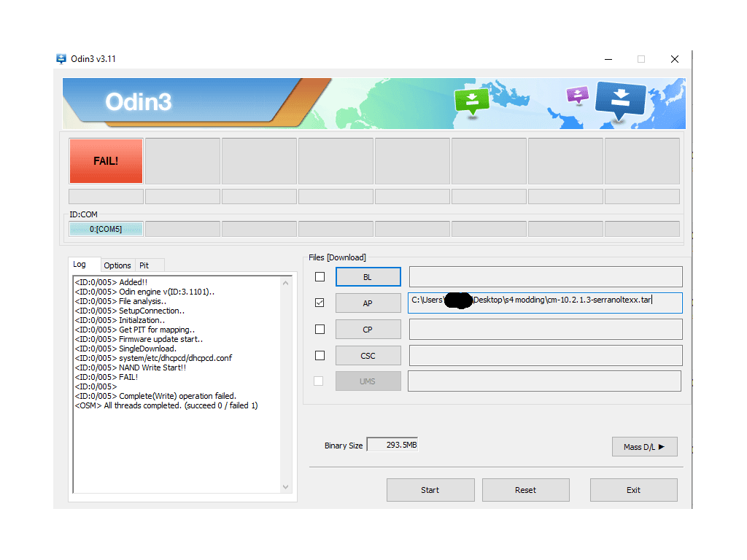Click the 'SetupConnection..' log line
747x560 pixels.
point(130,311)
